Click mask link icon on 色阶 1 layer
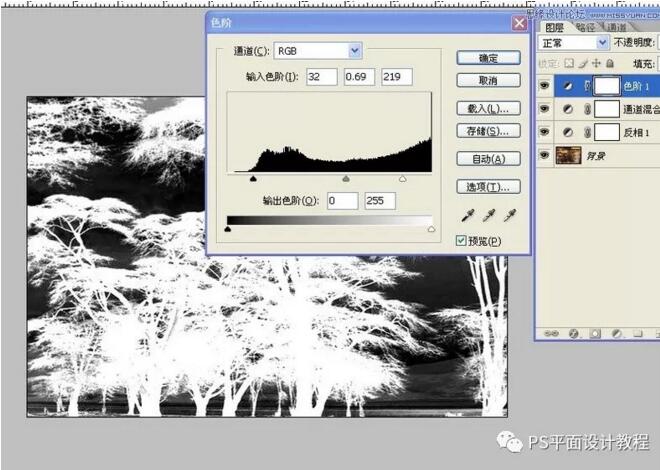660x470 pixels. 587,86
